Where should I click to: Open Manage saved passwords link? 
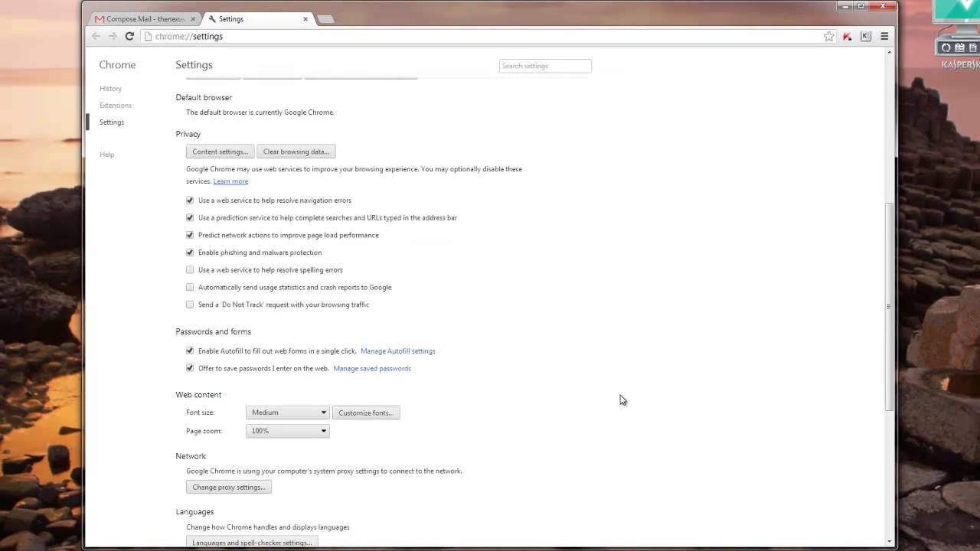tap(372, 368)
